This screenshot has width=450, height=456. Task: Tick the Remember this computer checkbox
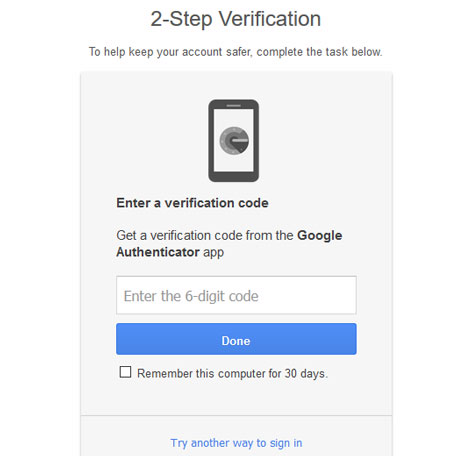tap(125, 372)
